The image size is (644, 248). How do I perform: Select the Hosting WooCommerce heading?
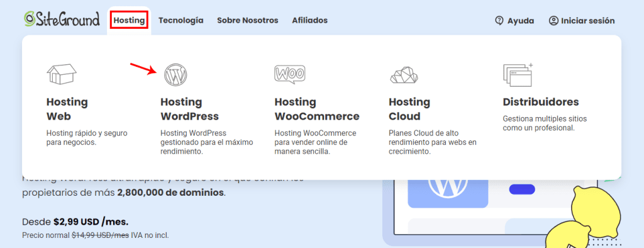coord(317,109)
